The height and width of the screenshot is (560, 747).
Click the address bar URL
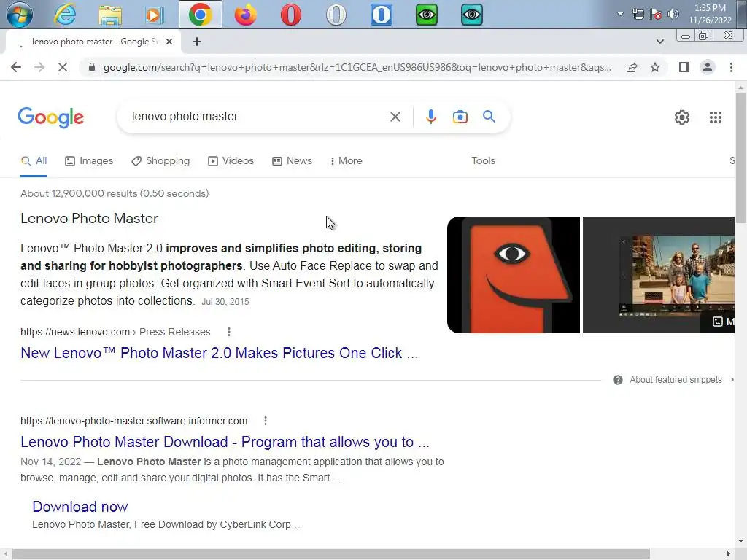click(x=357, y=67)
